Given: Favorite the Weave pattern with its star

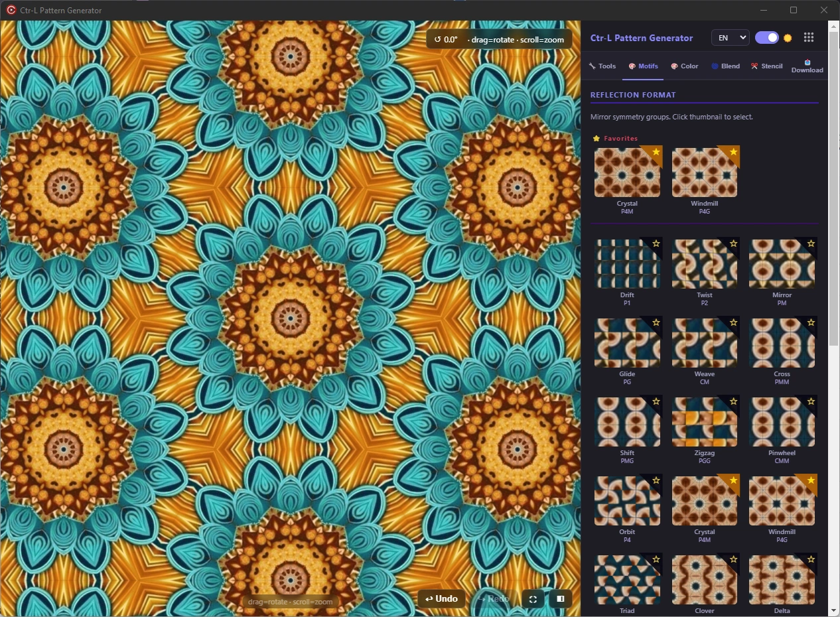Looking at the screenshot, I should point(733,322).
